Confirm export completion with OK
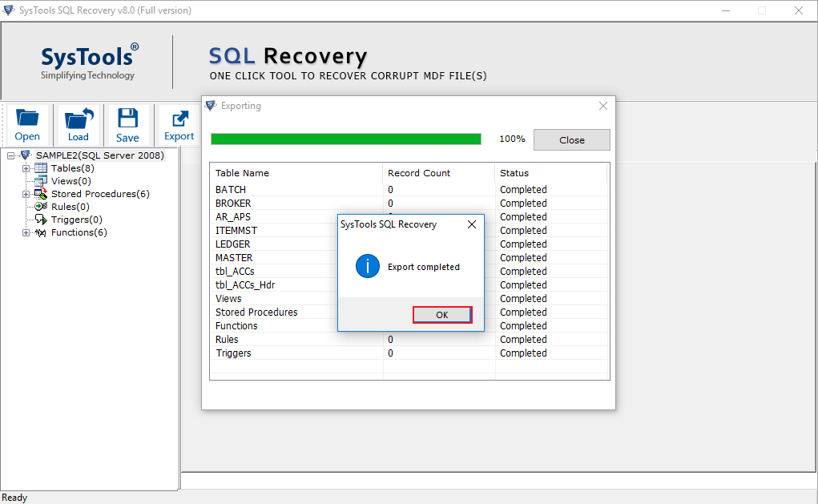 pyautogui.click(x=442, y=315)
